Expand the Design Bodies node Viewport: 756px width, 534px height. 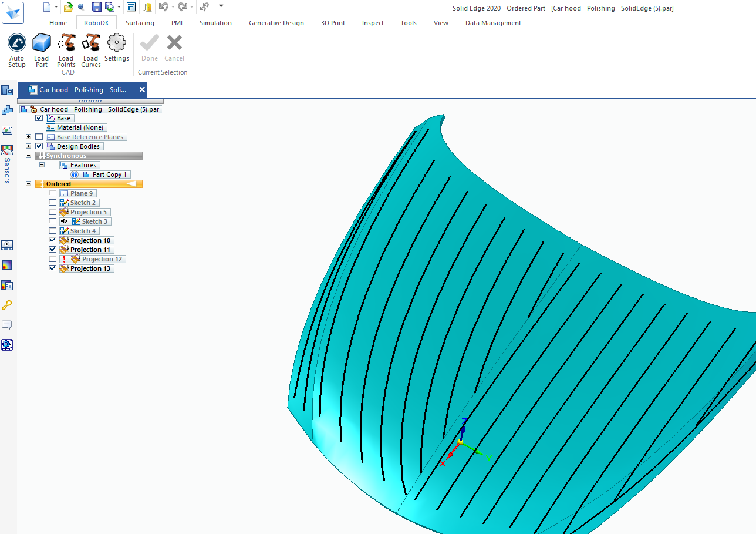pos(28,146)
